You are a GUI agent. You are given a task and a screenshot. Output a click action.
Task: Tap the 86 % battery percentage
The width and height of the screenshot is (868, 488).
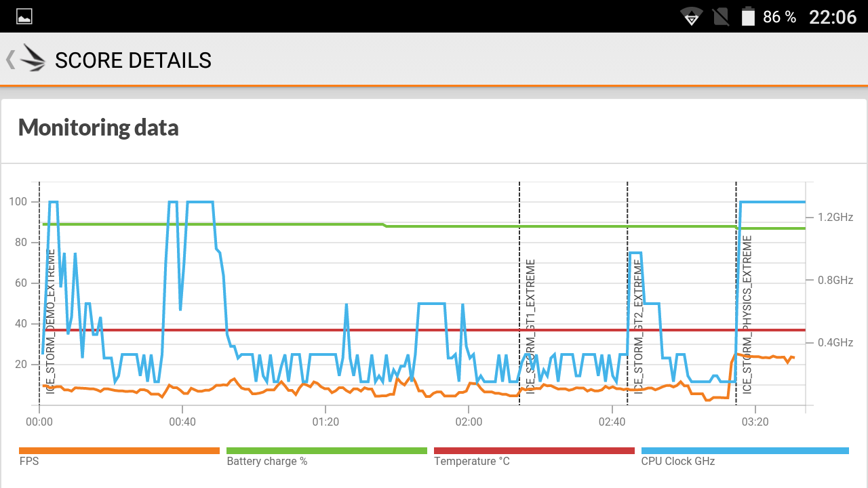pos(780,17)
